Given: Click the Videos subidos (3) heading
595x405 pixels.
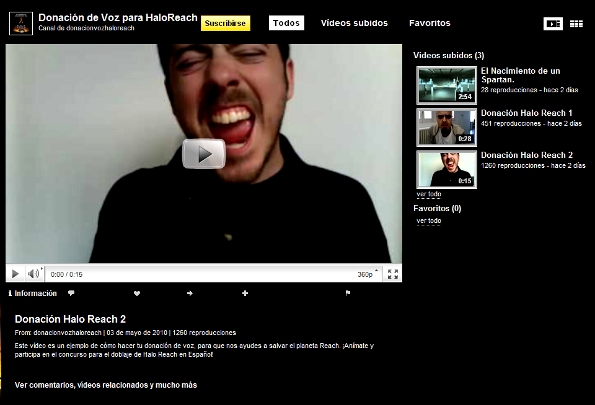Looking at the screenshot, I should (449, 55).
